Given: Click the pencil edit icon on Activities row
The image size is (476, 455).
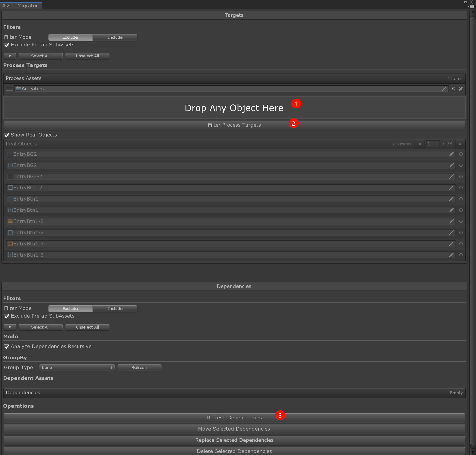Looking at the screenshot, I should (444, 89).
